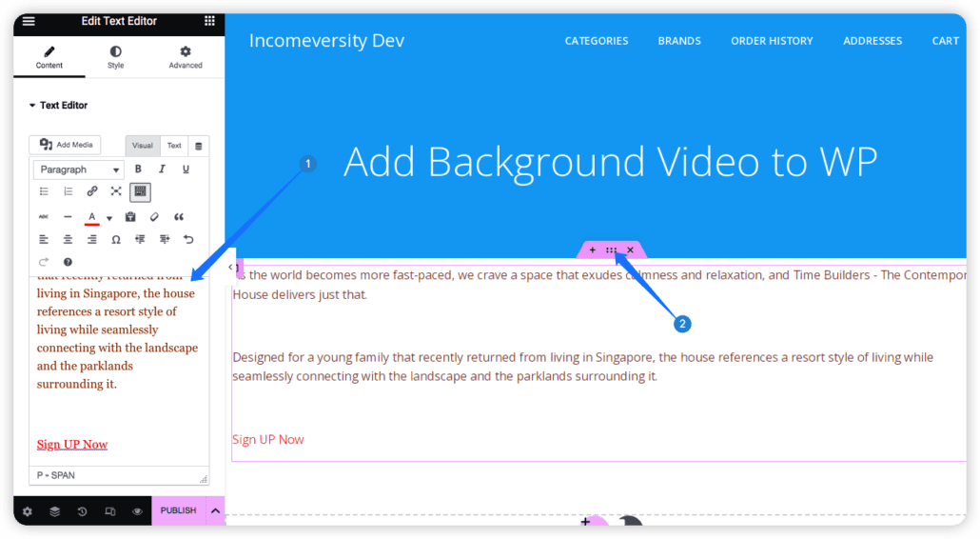Click the P » SPAN path in status bar
Image resolution: width=980 pixels, height=539 pixels.
(x=55, y=475)
